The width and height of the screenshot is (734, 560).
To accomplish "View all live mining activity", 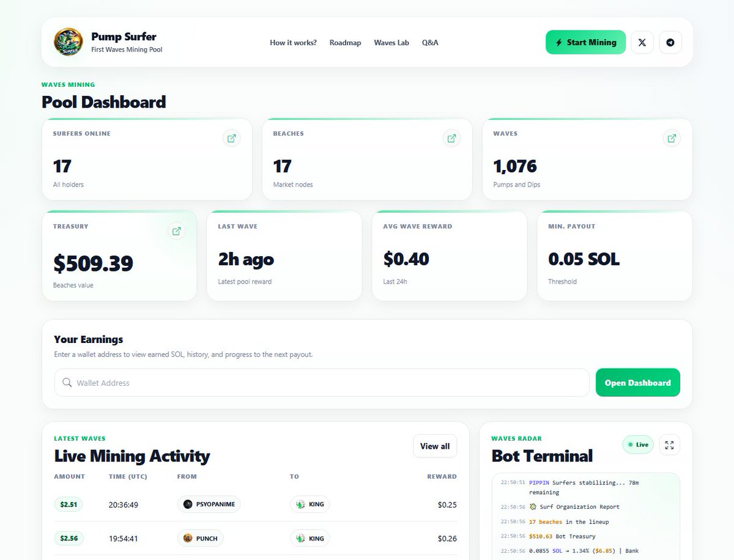I will [435, 446].
